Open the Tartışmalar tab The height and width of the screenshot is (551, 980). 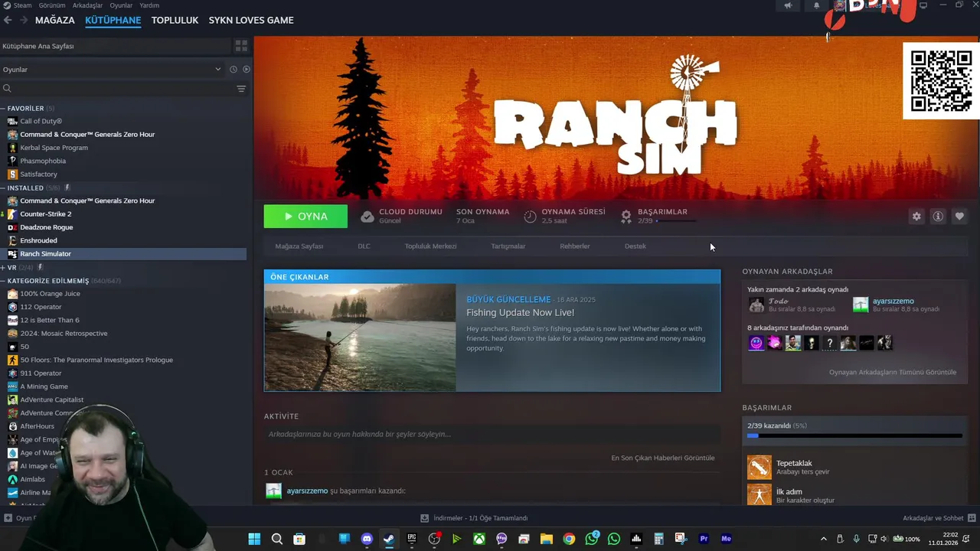tap(508, 246)
